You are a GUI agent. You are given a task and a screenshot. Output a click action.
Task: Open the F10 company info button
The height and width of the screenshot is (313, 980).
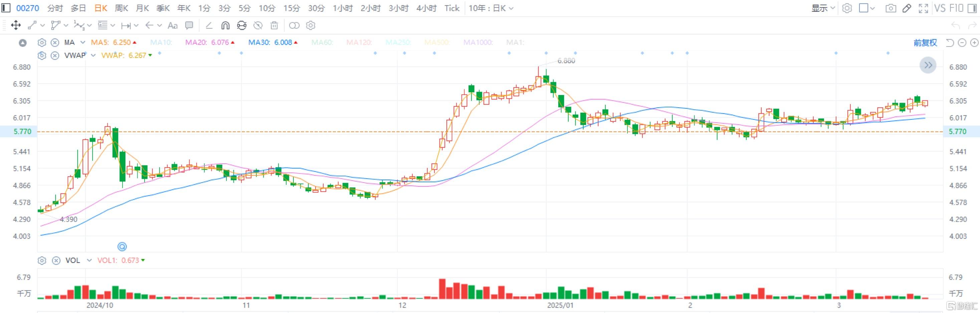click(956, 8)
